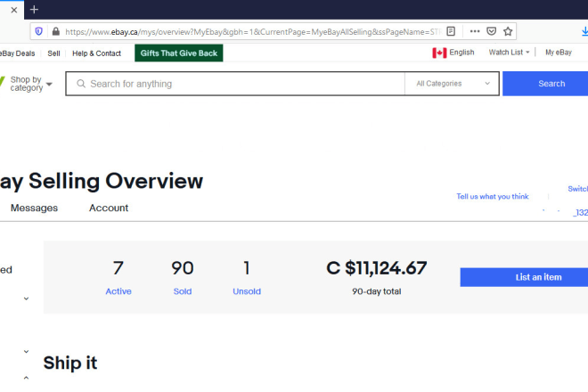Open the My eBay menu
Image resolution: width=588 pixels, height=392 pixels.
[x=559, y=53]
